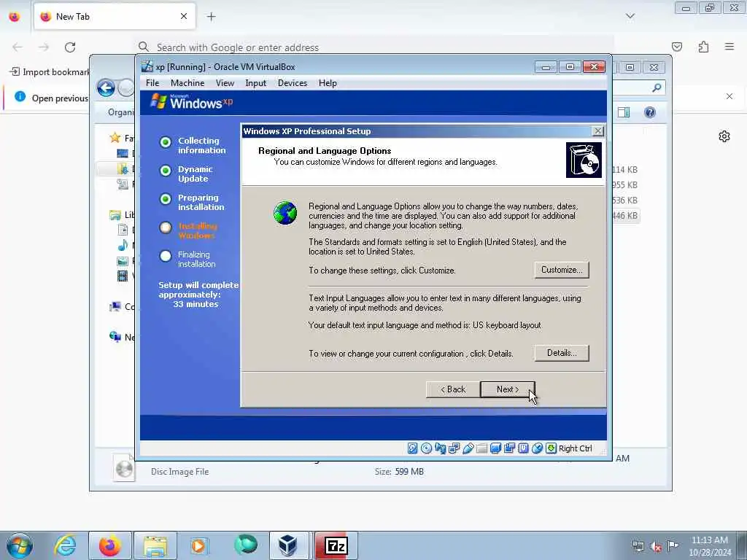The width and height of the screenshot is (747, 560).
Task: Select the New Tab tab in Firefox
Action: pos(115,17)
